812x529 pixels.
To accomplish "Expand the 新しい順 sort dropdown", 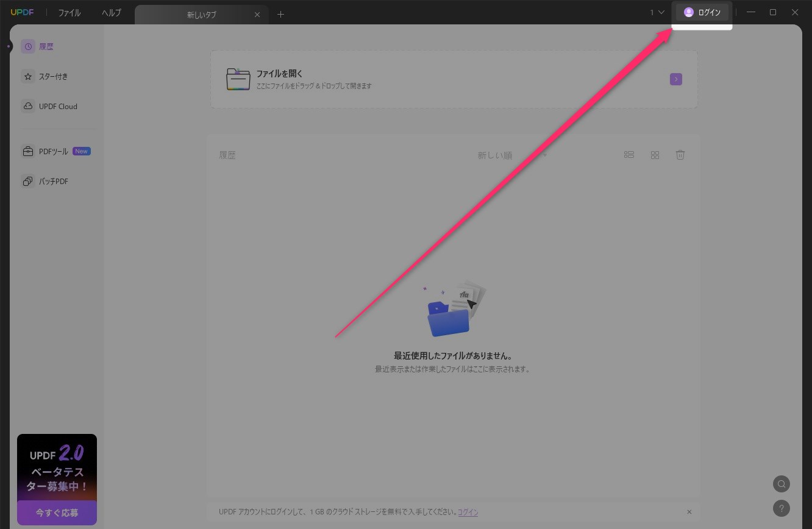I will (x=511, y=155).
